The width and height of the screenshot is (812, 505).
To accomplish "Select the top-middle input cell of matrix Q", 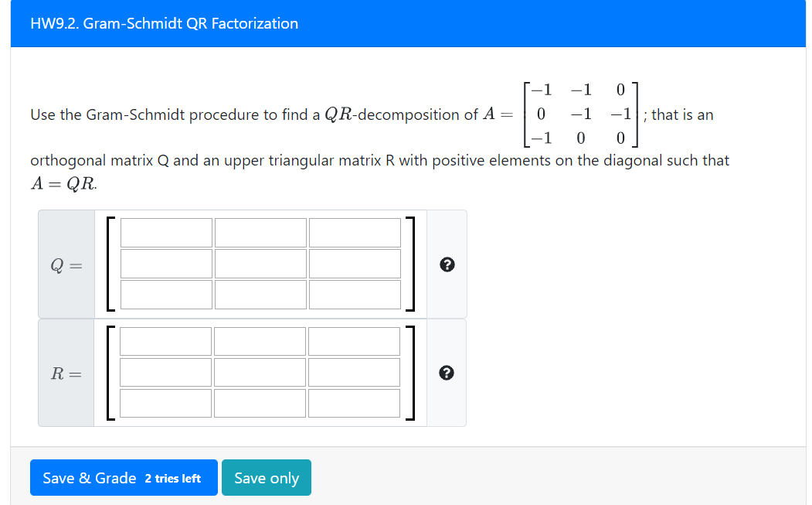I will tap(260, 232).
